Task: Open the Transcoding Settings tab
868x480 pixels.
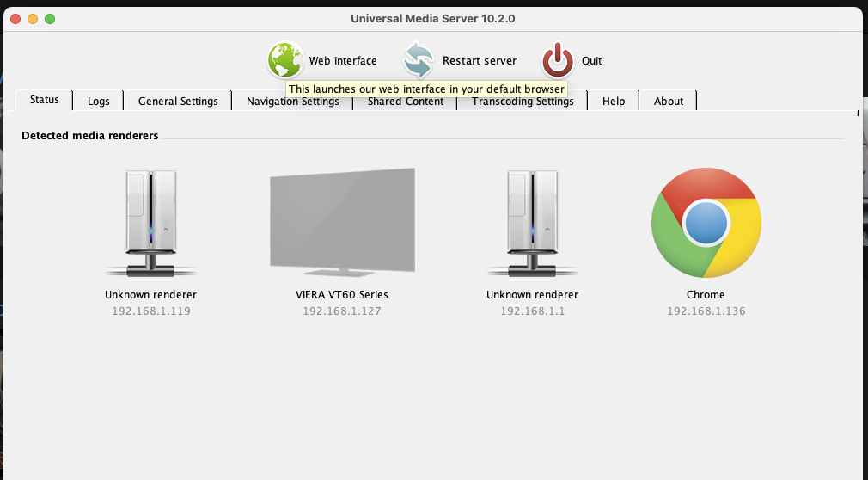Action: coord(523,103)
